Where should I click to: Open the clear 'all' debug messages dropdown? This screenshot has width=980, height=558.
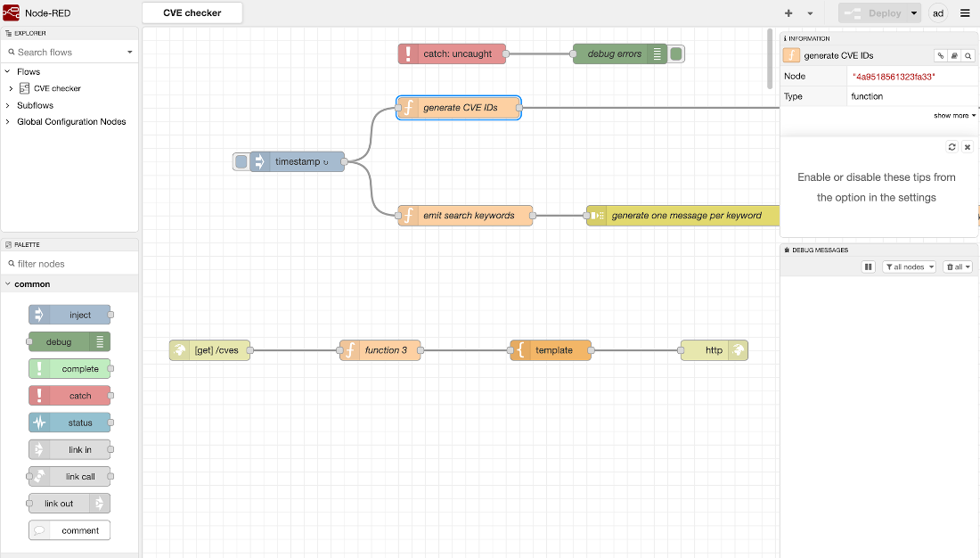click(x=958, y=267)
